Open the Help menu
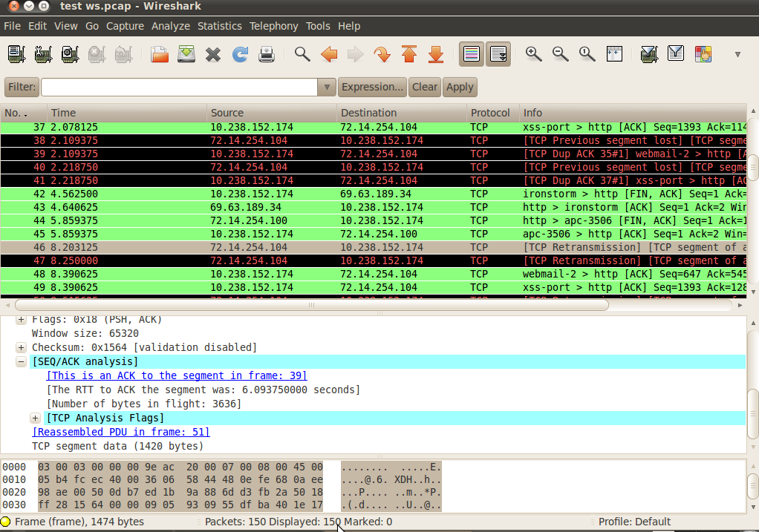This screenshot has height=532, width=759. [x=349, y=26]
